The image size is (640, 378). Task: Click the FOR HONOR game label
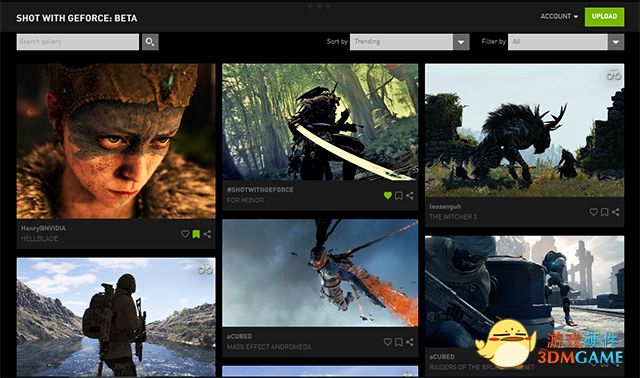[245, 200]
